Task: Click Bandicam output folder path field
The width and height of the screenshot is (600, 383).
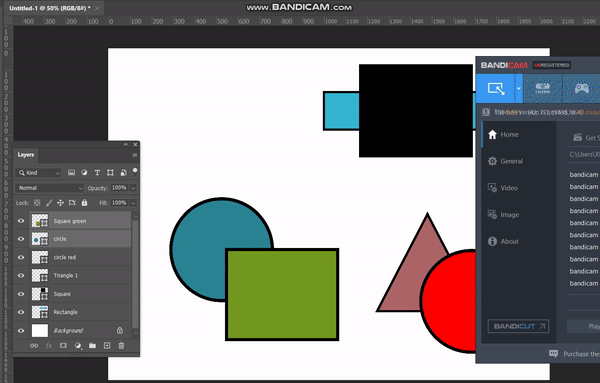Action: tap(584, 155)
